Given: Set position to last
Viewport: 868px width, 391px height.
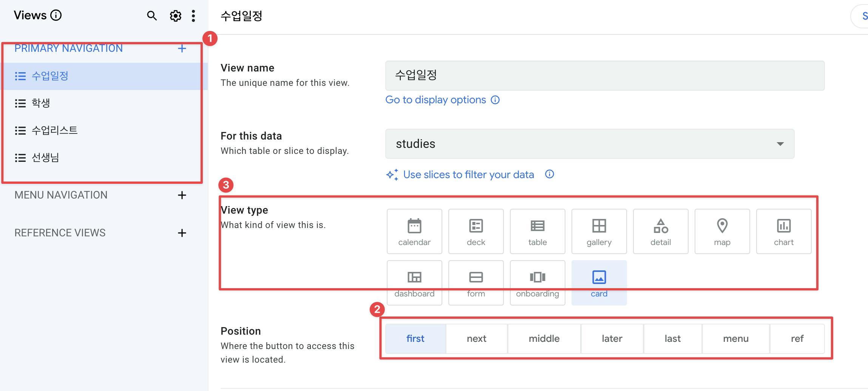Looking at the screenshot, I should point(672,338).
